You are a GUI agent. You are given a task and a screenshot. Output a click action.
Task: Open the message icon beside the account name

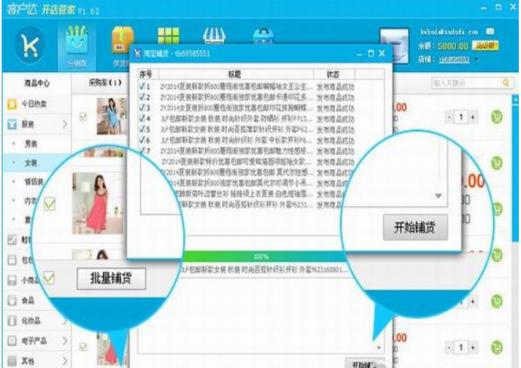click(x=490, y=32)
